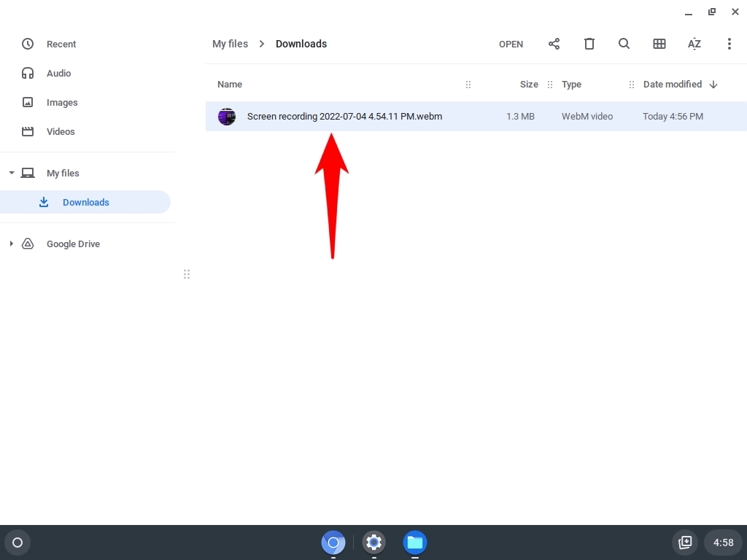Select the screen recording webm file
This screenshot has height=560, width=747.
344,116
